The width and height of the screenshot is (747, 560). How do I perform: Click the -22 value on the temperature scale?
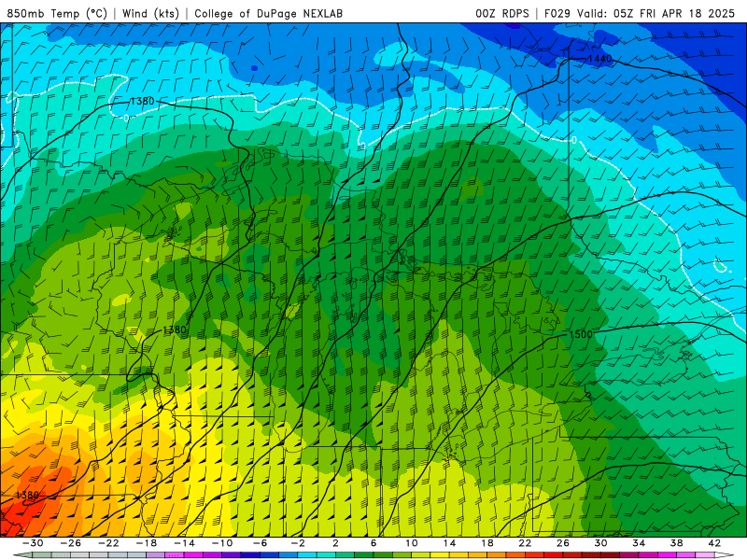tap(108, 543)
